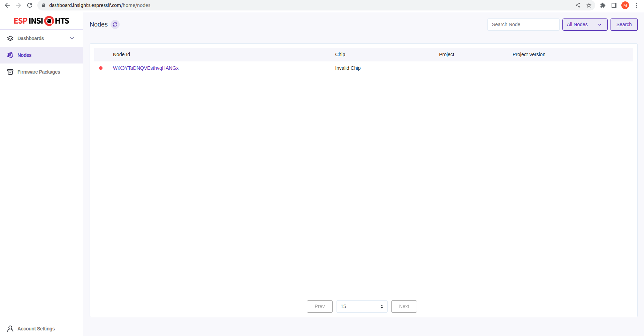
Task: Click the browser address bar URL
Action: pos(100,5)
